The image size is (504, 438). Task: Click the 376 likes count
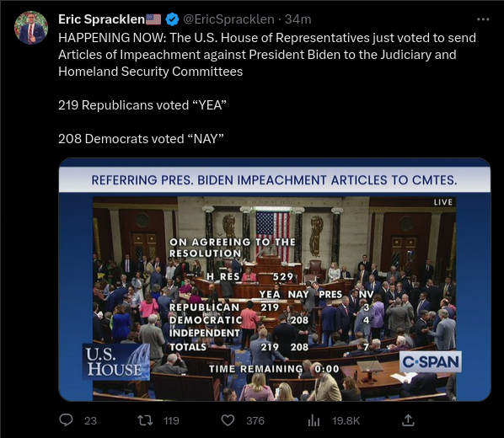(255, 420)
